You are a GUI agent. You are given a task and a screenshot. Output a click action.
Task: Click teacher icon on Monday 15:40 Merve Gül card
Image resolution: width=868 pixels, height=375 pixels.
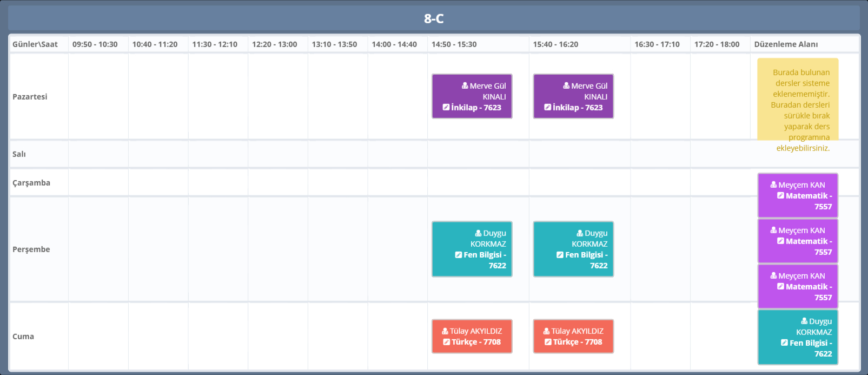point(566,85)
